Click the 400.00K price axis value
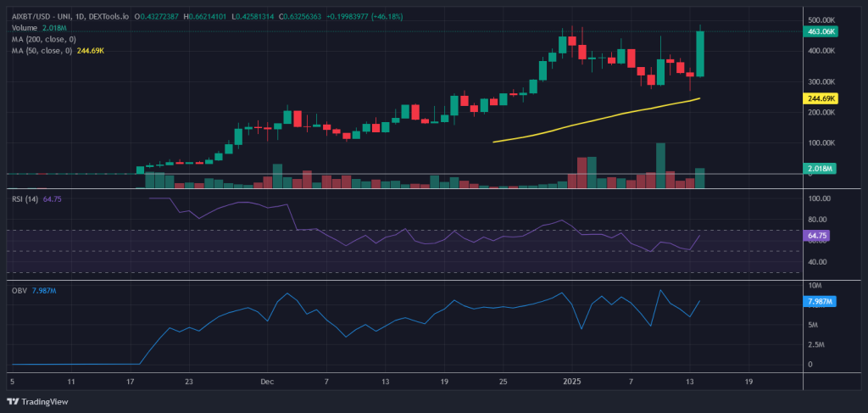This screenshot has width=868, height=413. [x=821, y=51]
